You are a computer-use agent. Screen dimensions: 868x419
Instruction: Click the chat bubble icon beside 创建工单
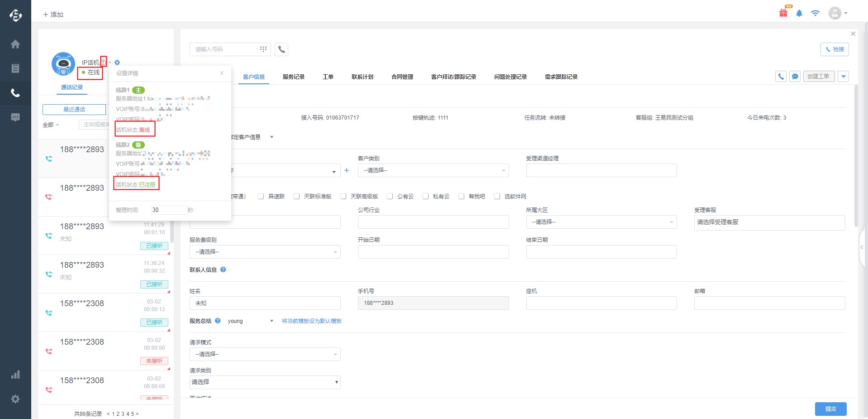click(x=795, y=76)
